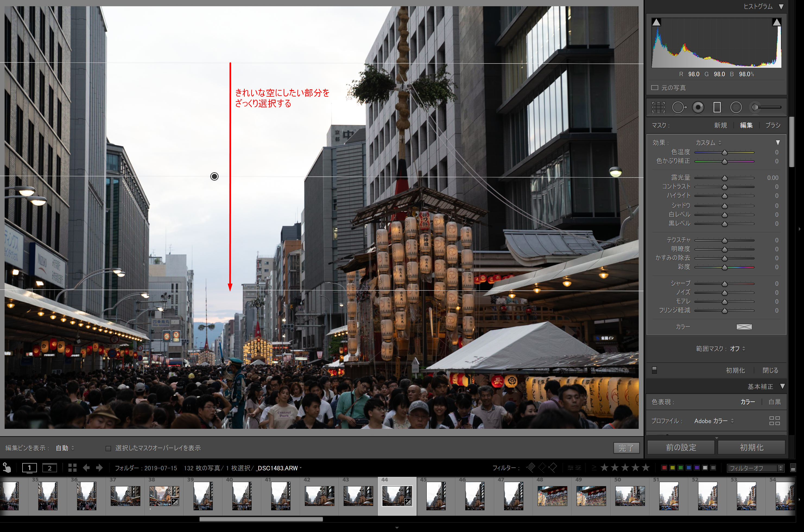Viewport: 804px width, 532px height.
Task: Open the effect preset dropdown
Action: tap(708, 142)
